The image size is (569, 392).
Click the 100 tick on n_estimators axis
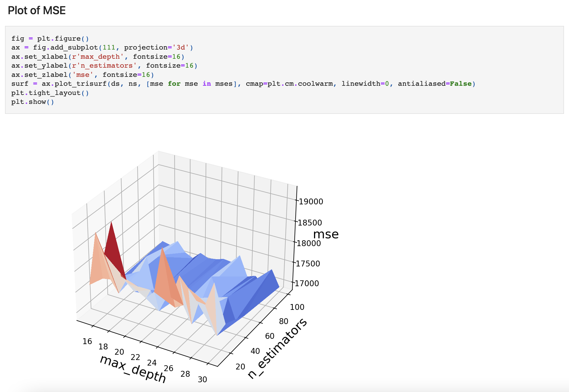click(297, 307)
